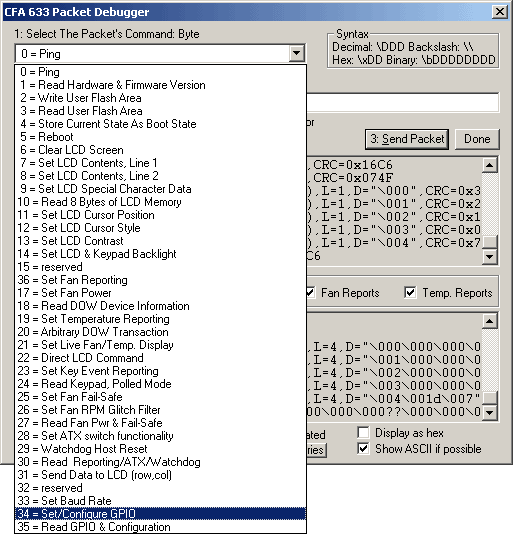Image resolution: width=513 pixels, height=534 pixels.
Task: Choose '4 = Store Current State As Boot State'
Action: pyautogui.click(x=160, y=124)
